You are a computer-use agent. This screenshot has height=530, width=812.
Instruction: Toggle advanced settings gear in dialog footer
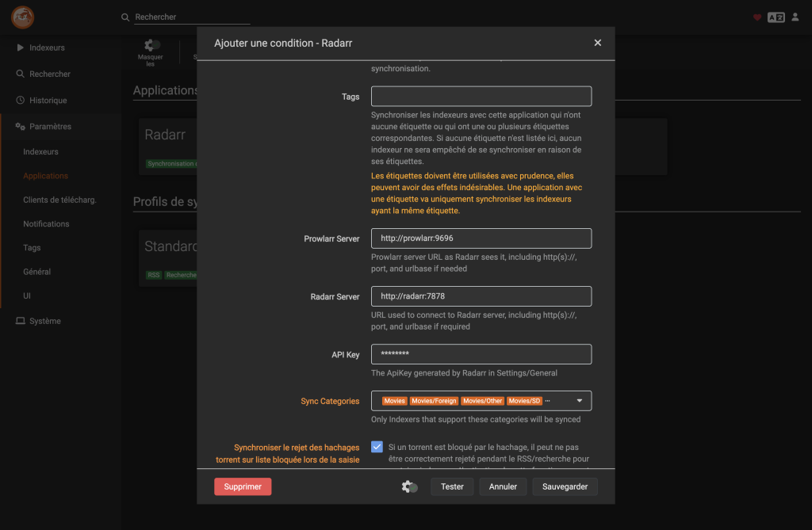click(x=409, y=486)
